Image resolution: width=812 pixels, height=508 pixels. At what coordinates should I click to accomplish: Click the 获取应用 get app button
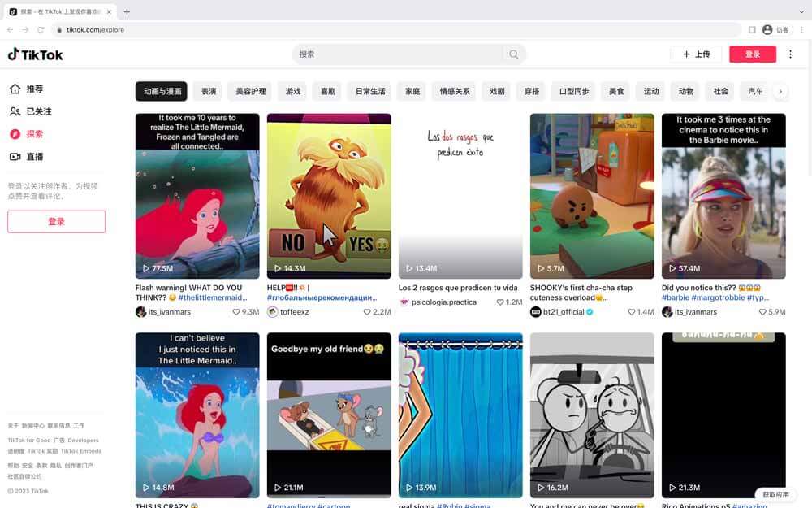(x=775, y=494)
